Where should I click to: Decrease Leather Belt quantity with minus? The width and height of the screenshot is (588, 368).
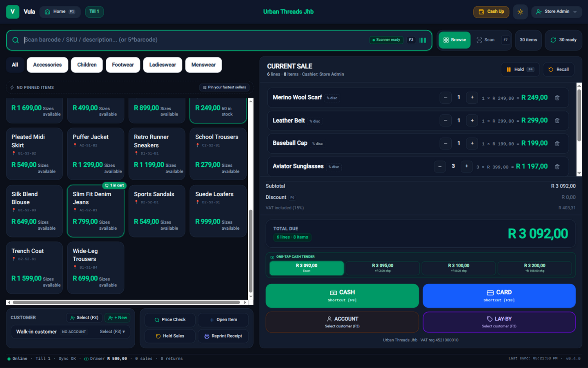[445, 121]
